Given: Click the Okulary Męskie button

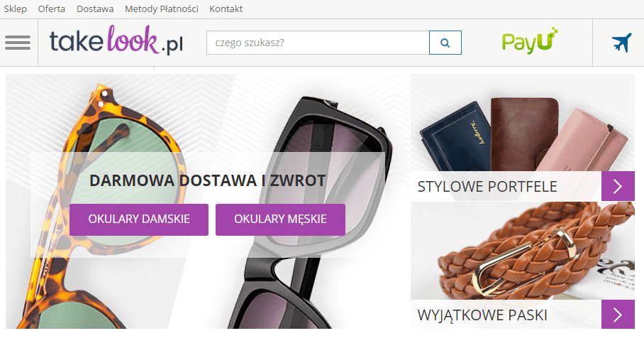Looking at the screenshot, I should point(281,219).
